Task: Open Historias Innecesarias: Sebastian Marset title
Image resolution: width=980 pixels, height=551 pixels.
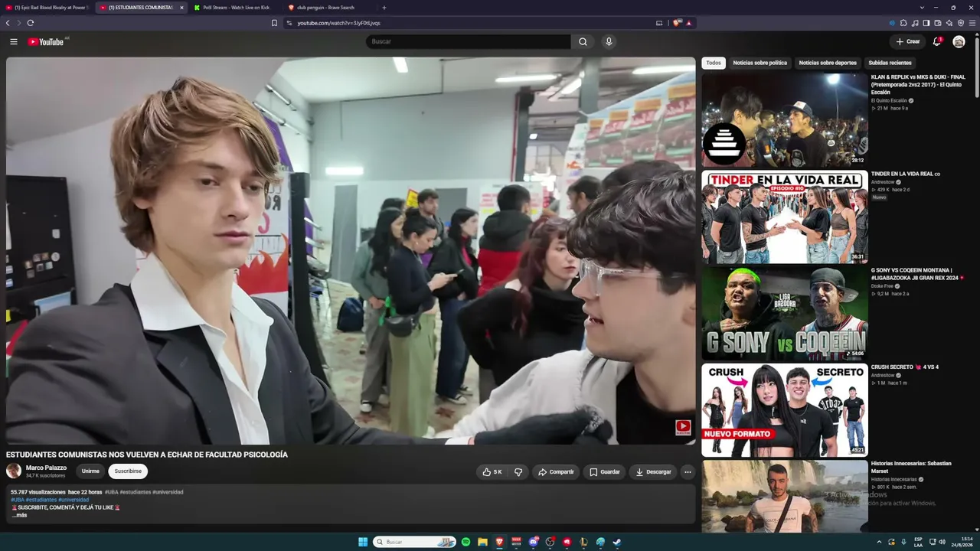Action: point(911,467)
